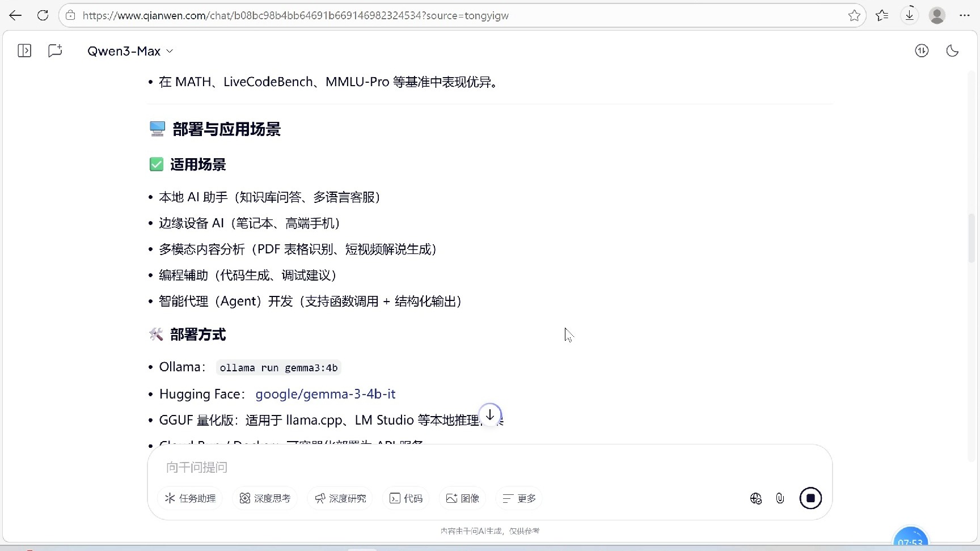The height and width of the screenshot is (551, 980).
Task: Attach a file with the paperclip icon
Action: (780, 498)
